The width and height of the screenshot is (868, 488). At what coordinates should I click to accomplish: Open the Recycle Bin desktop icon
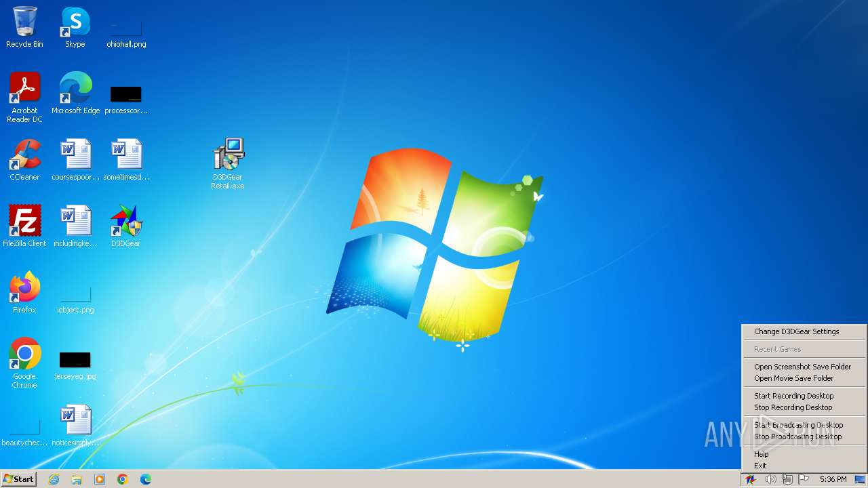[24, 27]
